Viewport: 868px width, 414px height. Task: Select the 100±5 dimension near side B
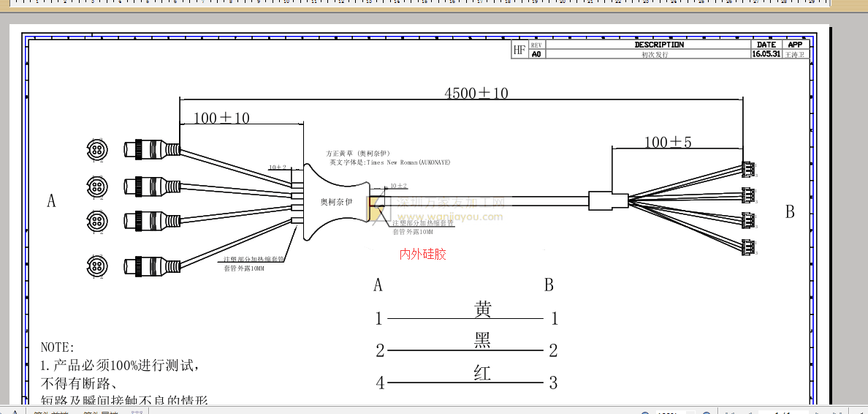click(x=667, y=142)
